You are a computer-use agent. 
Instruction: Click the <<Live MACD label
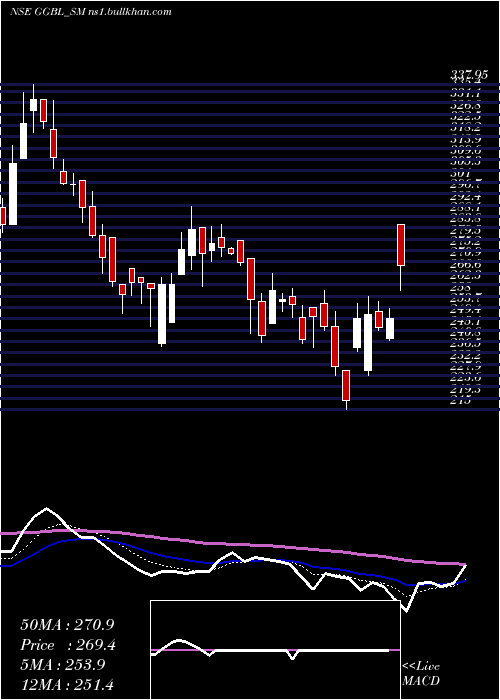(x=421, y=674)
